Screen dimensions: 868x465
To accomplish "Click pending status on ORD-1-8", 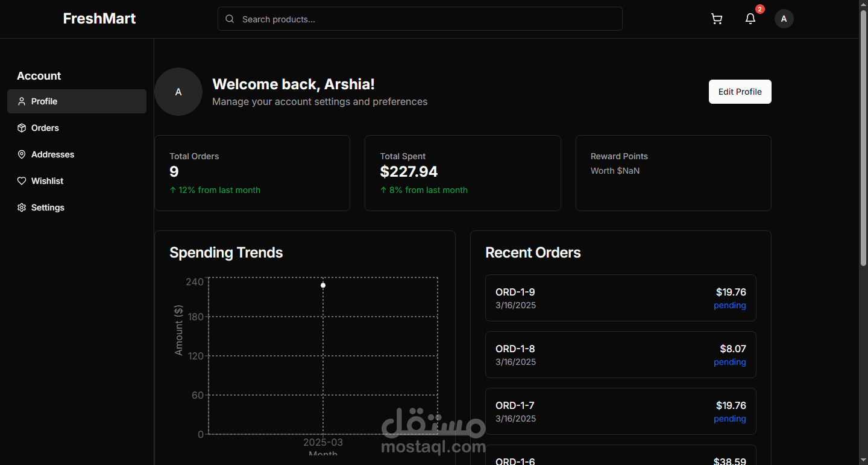I will point(730,362).
